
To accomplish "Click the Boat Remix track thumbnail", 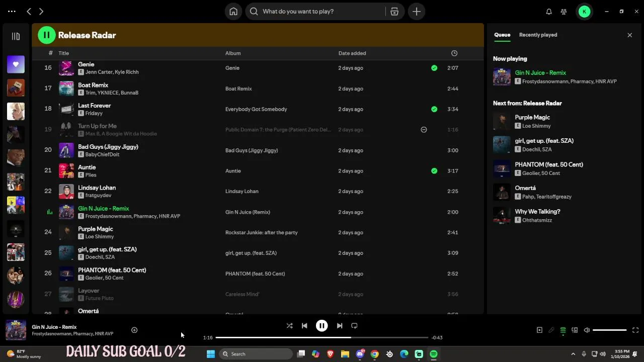I will (66, 88).
